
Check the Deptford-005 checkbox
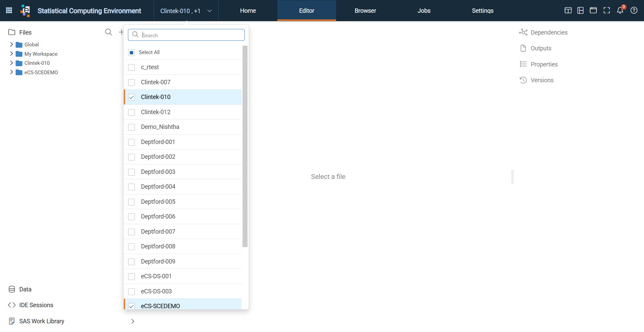(131, 202)
